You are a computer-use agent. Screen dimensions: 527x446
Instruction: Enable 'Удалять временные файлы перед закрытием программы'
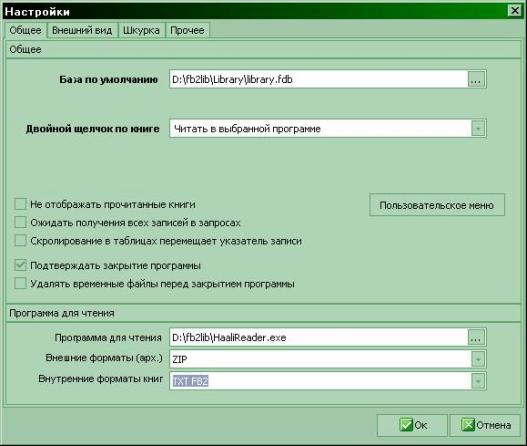click(20, 283)
